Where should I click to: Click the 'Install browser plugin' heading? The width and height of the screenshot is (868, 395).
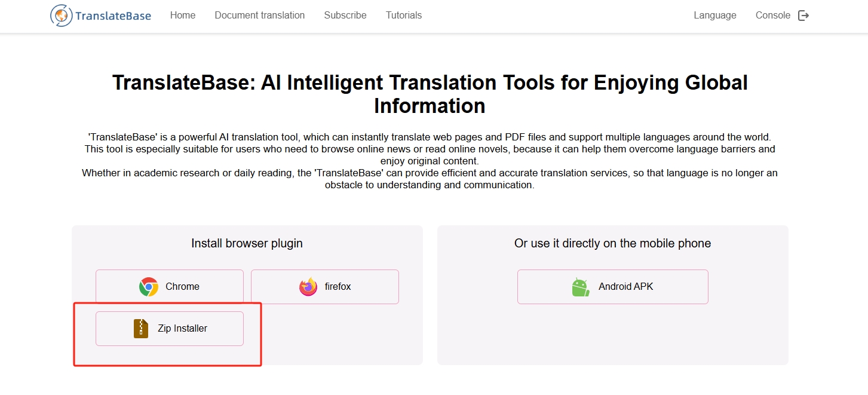(x=247, y=243)
